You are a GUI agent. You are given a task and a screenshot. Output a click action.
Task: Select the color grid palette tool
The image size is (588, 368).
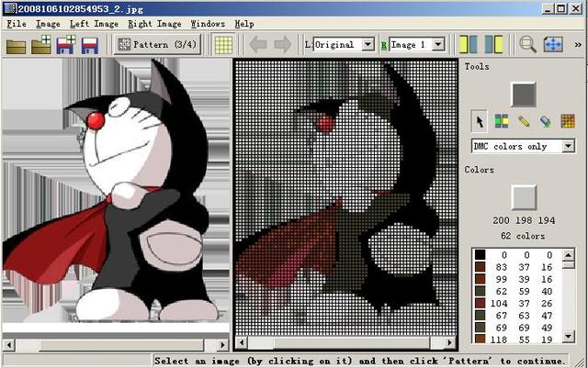coord(568,121)
